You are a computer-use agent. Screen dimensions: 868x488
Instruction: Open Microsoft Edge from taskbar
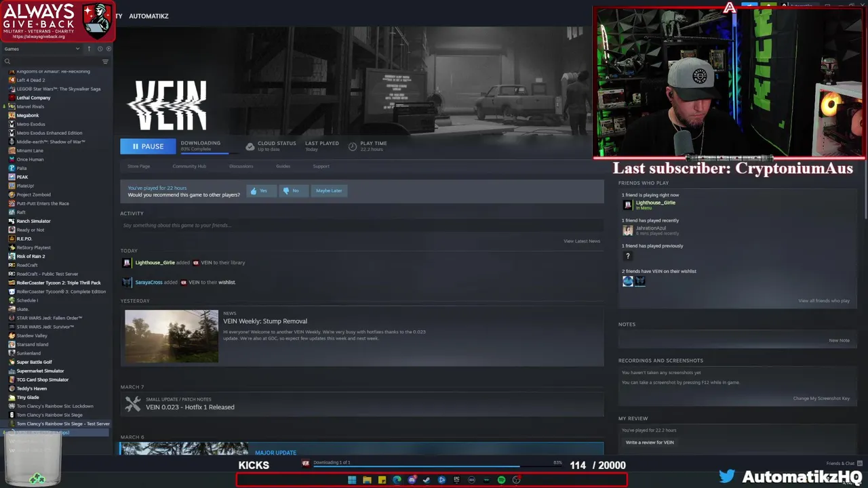[397, 480]
